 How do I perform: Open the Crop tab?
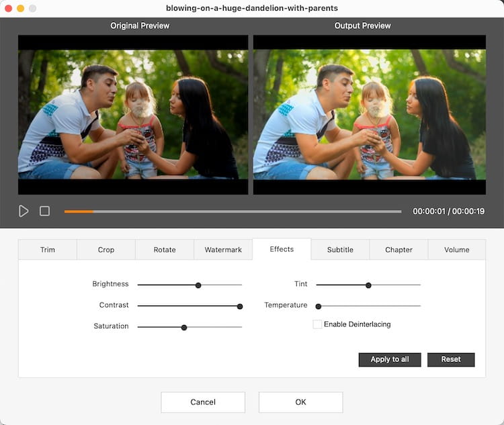point(106,250)
